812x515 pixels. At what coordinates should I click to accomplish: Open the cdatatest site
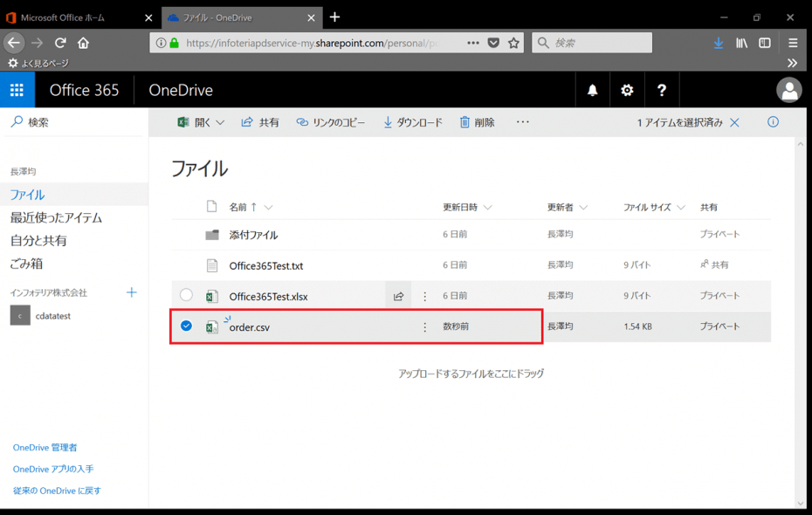tap(40, 316)
